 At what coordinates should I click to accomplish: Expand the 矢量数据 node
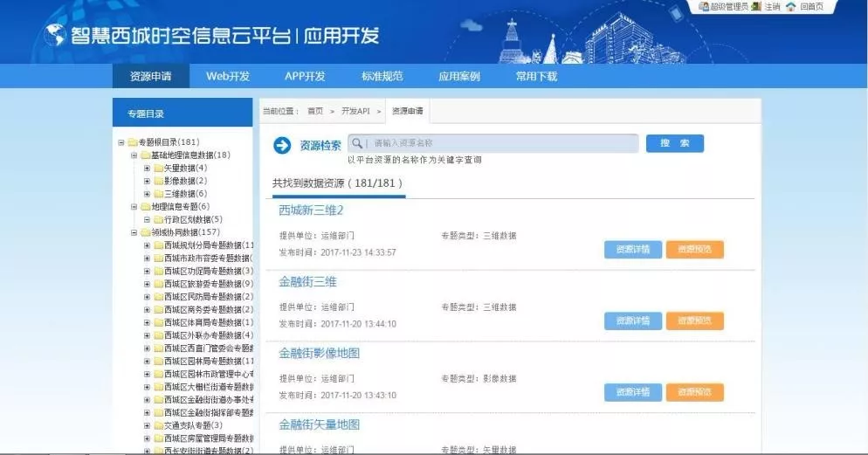(x=147, y=168)
